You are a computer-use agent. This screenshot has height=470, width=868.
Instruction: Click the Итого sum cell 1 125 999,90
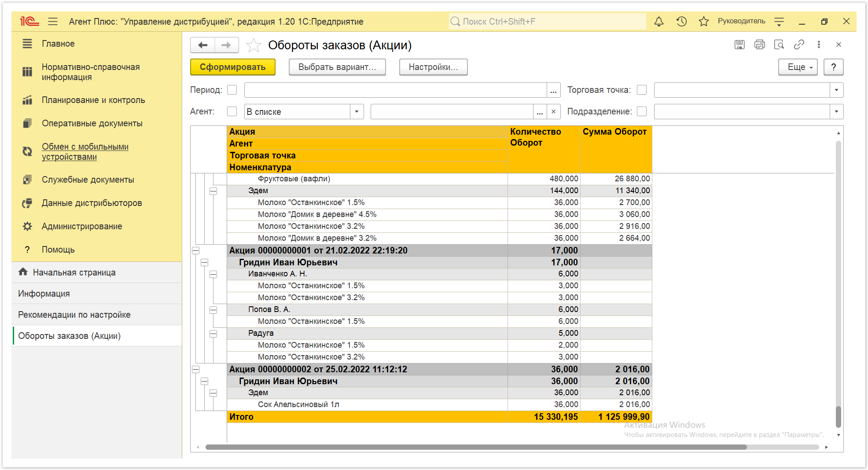coord(616,417)
